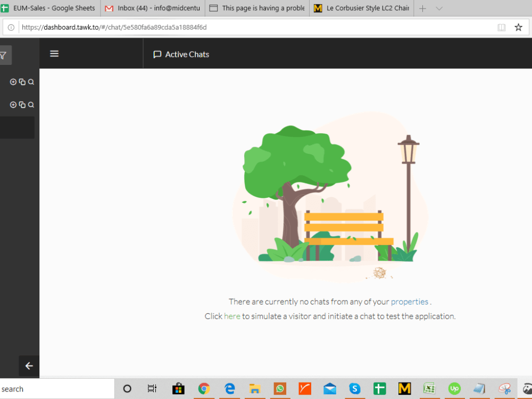This screenshot has width=532, height=399.
Task: Open Cortana circle icon on taskbar
Action: pos(127,389)
